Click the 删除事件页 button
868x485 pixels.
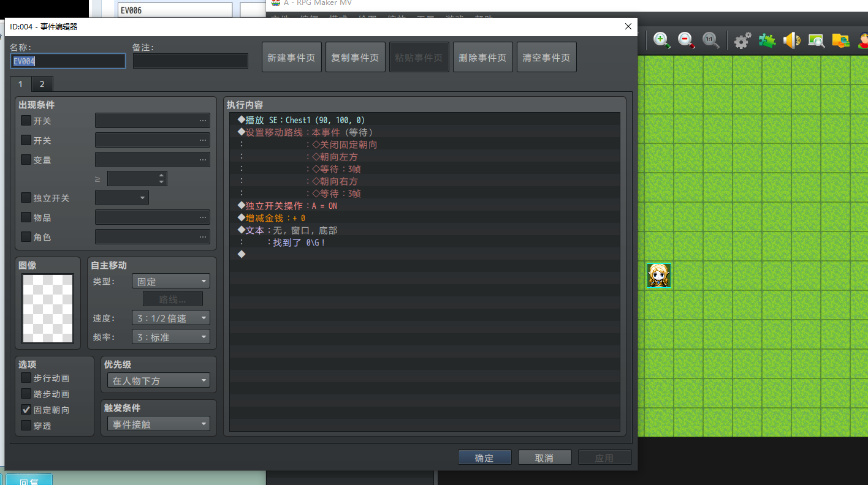[x=483, y=57]
